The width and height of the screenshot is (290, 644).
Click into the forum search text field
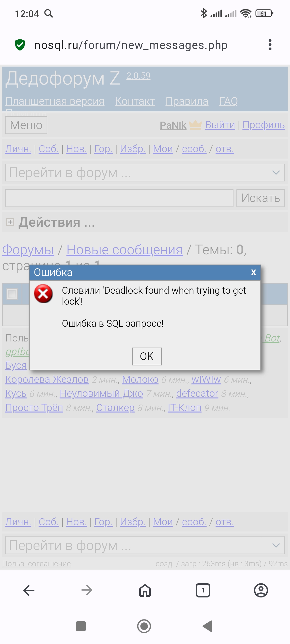pos(119,198)
